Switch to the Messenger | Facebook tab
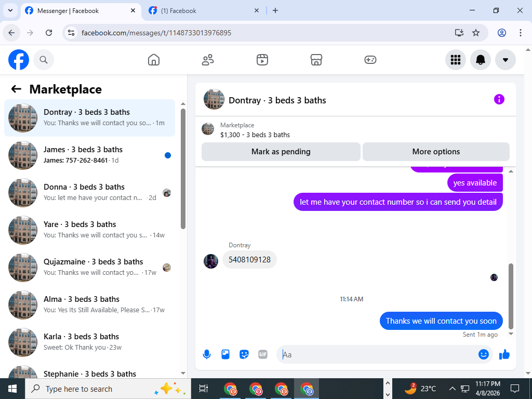The width and height of the screenshot is (532, 399). [x=82, y=11]
